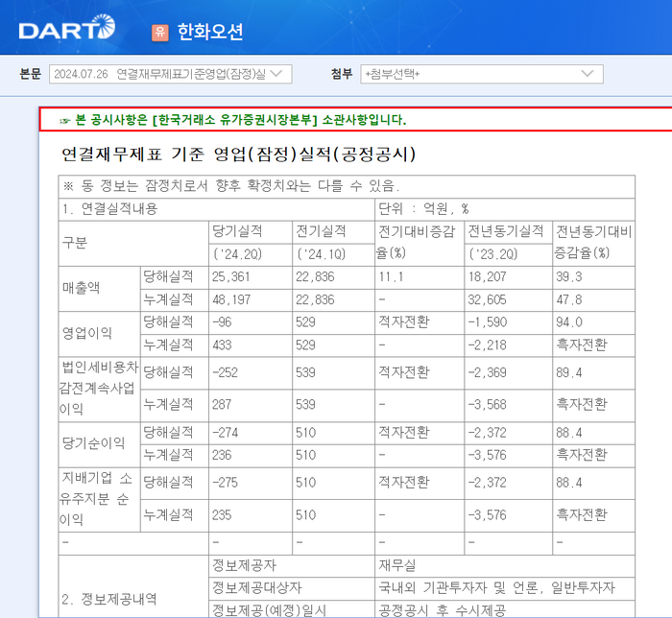Viewport: 672px width, 618px height.
Task: Click the value -252 pre-tax income
Action: point(225,372)
